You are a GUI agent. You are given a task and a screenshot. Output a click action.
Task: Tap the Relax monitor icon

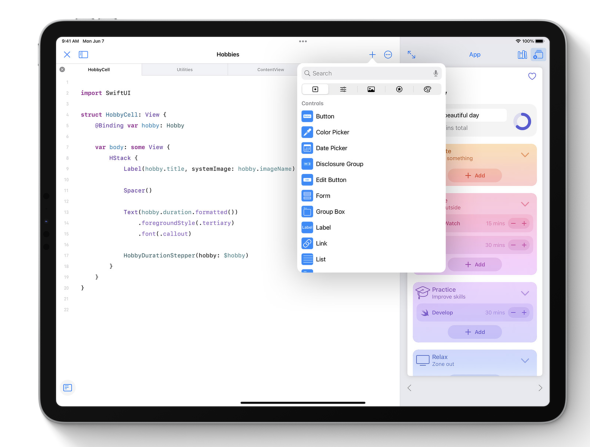click(423, 360)
